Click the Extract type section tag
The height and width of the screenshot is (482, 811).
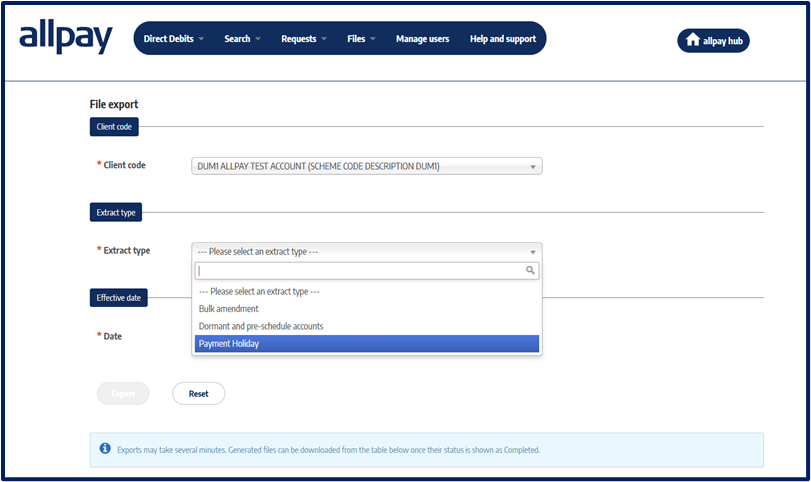tap(116, 212)
